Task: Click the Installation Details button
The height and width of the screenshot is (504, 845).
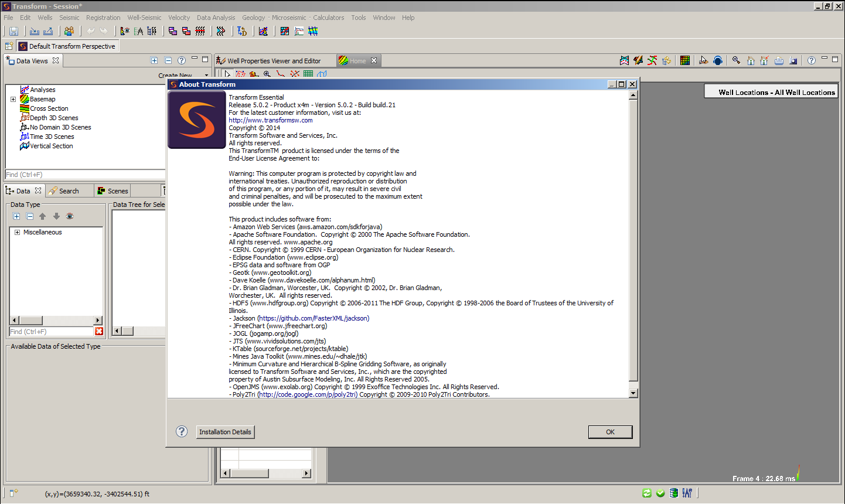Action: pos(225,432)
